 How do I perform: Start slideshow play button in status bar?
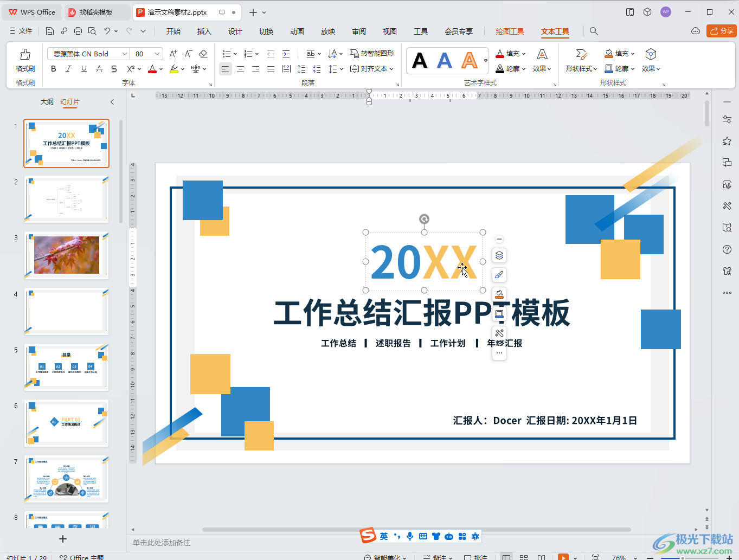(563, 557)
